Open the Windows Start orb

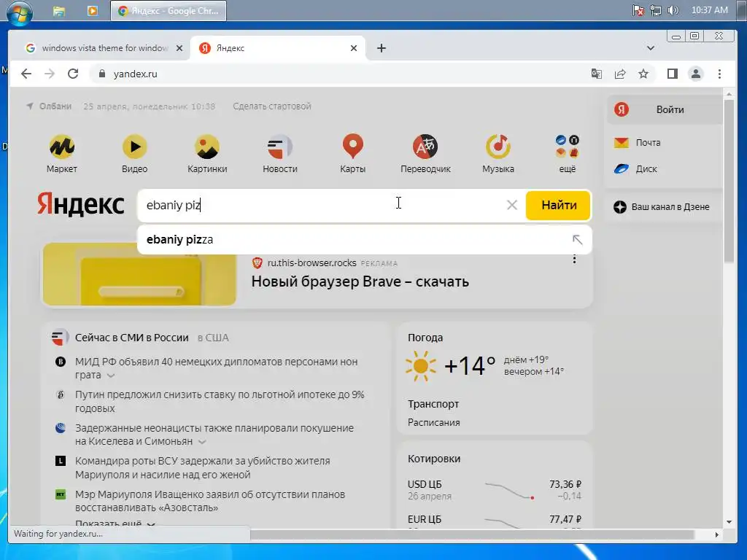pos(20,12)
